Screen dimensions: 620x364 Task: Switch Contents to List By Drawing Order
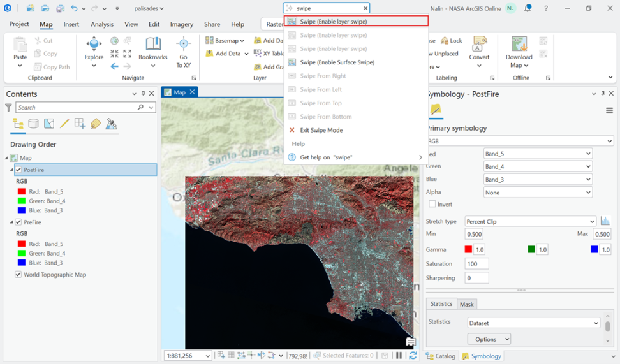pyautogui.click(x=18, y=124)
